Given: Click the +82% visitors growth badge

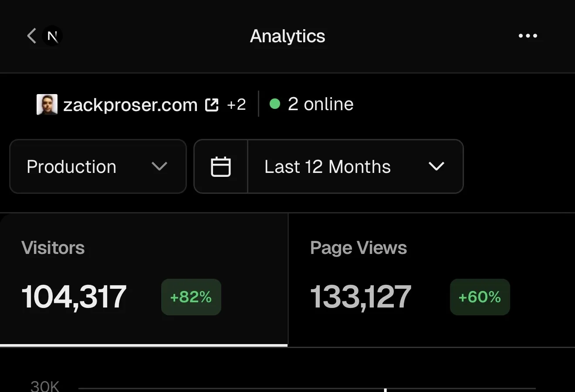Looking at the screenshot, I should click(191, 297).
